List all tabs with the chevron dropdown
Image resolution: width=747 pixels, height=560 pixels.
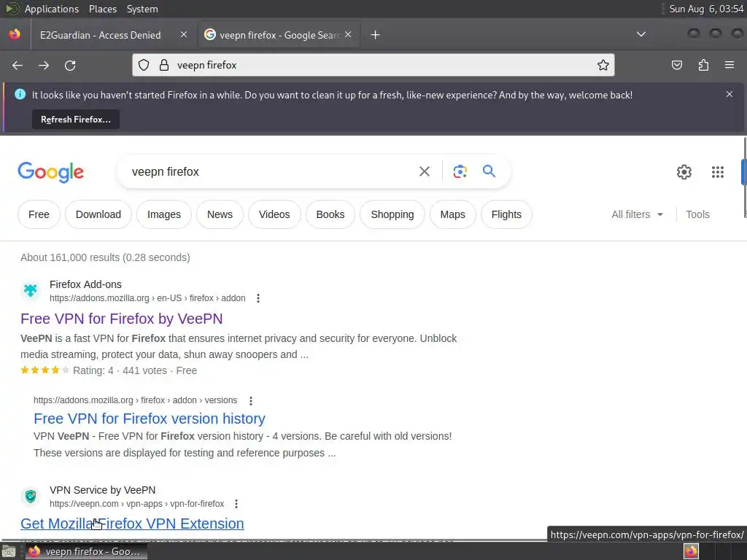[641, 34]
